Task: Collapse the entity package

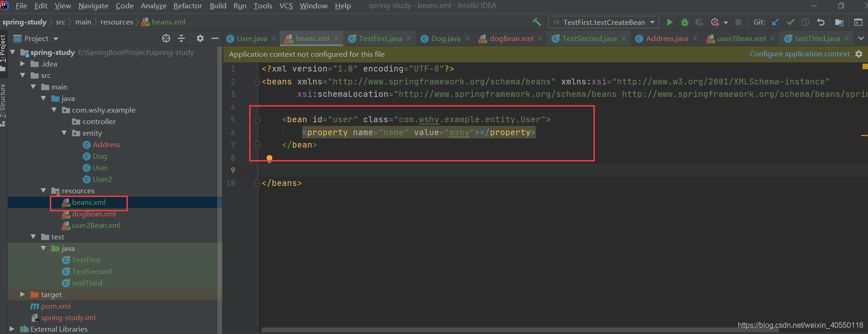Action: 64,133
